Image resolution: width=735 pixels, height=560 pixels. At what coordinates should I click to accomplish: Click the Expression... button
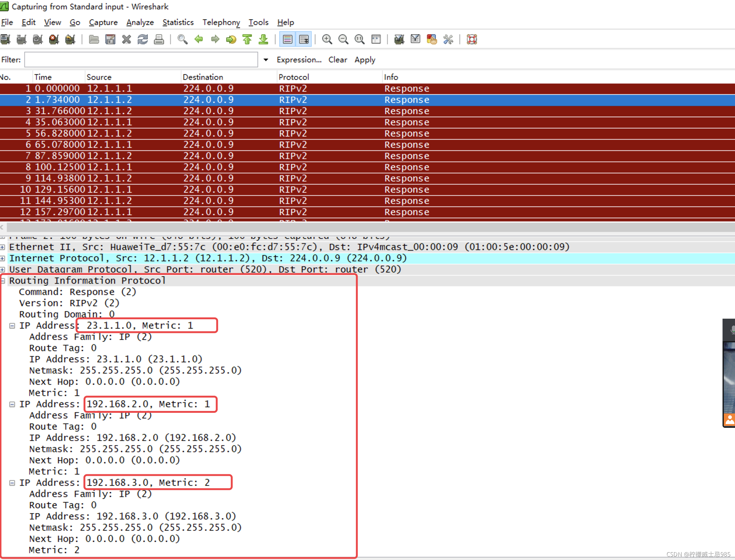click(299, 60)
